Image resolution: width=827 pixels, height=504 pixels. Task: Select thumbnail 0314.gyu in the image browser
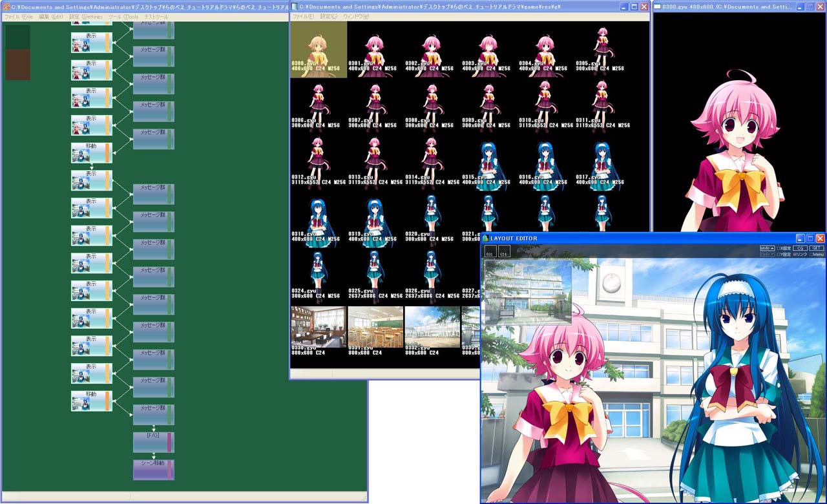(432, 163)
